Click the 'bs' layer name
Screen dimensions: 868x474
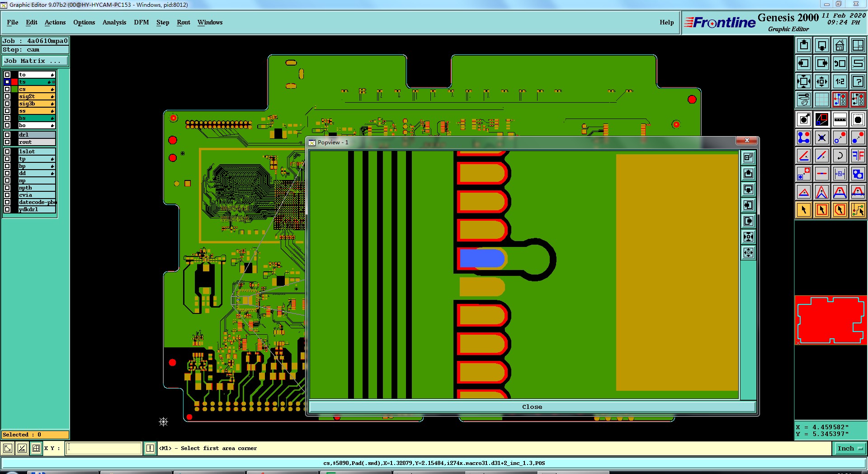[x=37, y=118]
